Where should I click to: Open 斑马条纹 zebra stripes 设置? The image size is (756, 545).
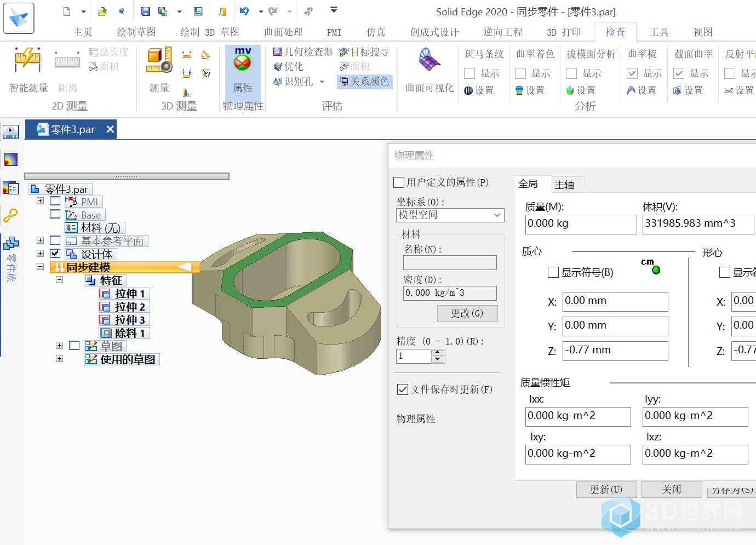pyautogui.click(x=479, y=90)
